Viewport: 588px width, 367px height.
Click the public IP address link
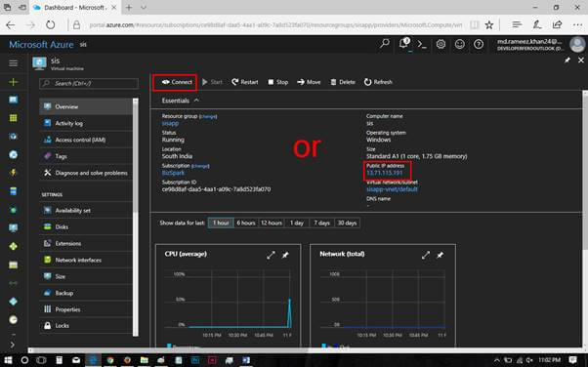coord(385,173)
